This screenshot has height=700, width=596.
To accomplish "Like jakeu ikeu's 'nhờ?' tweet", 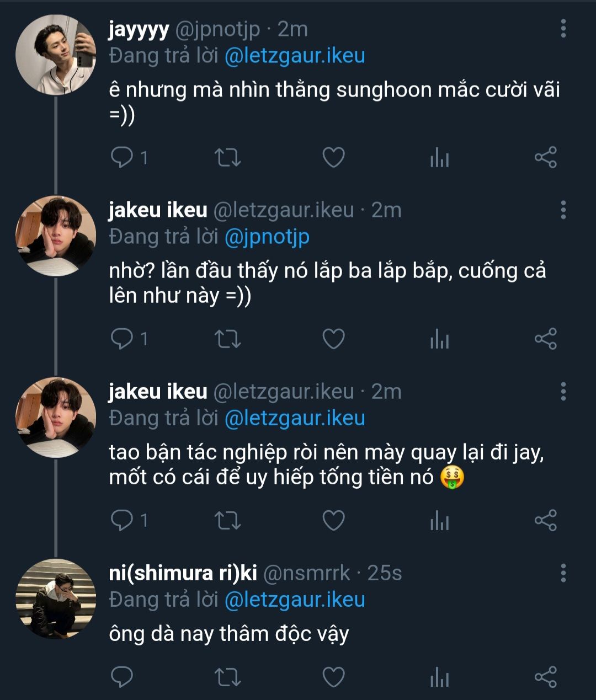I will pyautogui.click(x=333, y=339).
